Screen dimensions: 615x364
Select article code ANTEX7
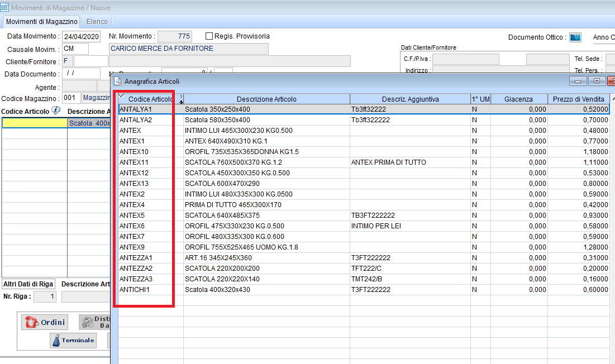(x=132, y=236)
